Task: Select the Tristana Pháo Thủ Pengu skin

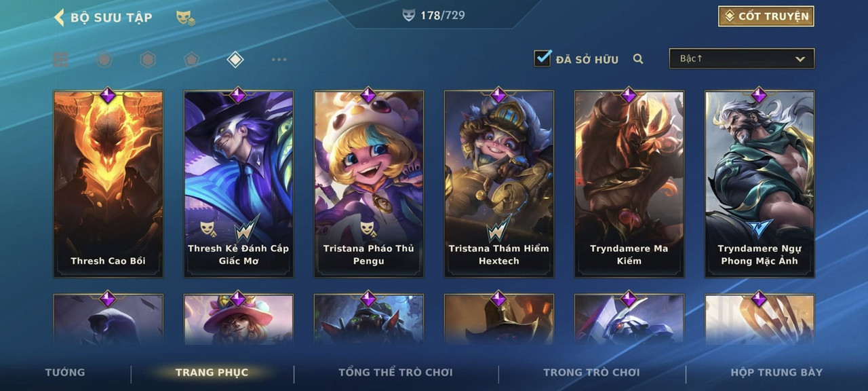Action: pos(369,184)
